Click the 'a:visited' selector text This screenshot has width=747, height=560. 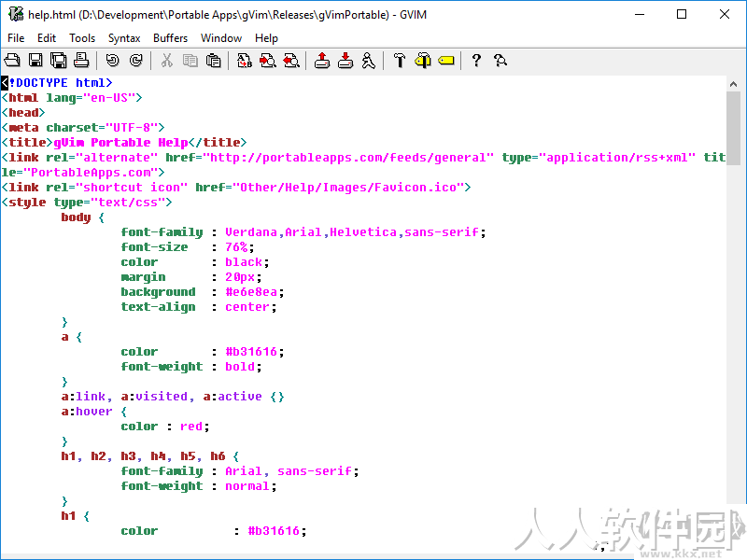[x=154, y=397]
